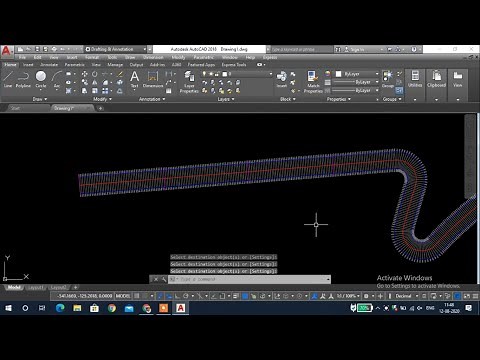This screenshot has width=480, height=360.
Task: Expand the Block panel
Action: coord(288,99)
